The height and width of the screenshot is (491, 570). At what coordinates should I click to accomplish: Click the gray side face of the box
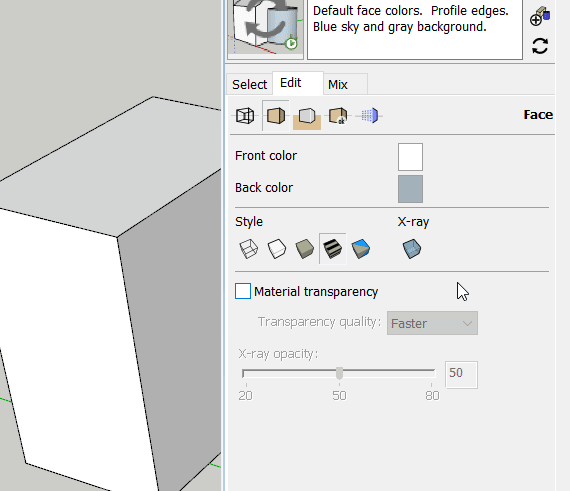[174, 320]
